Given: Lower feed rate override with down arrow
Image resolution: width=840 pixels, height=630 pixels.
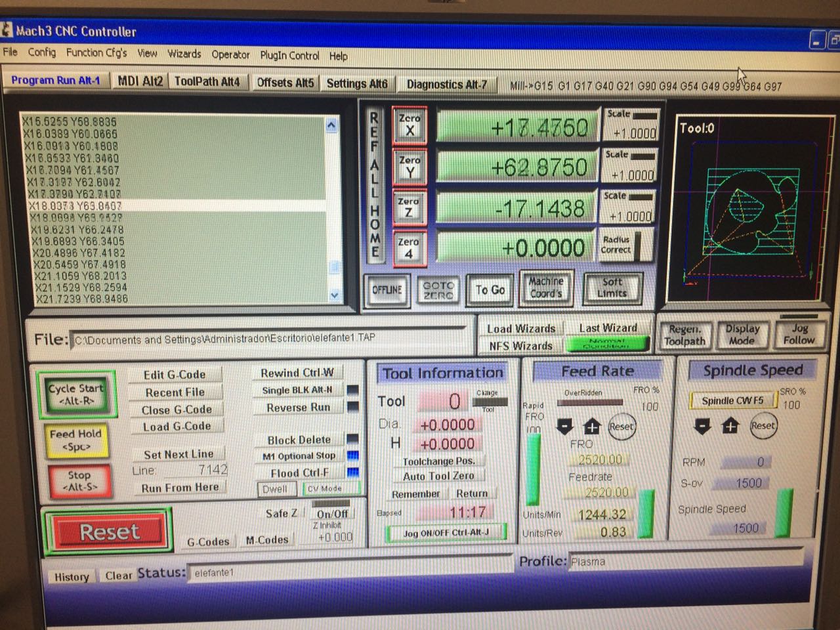Looking at the screenshot, I should 564,427.
